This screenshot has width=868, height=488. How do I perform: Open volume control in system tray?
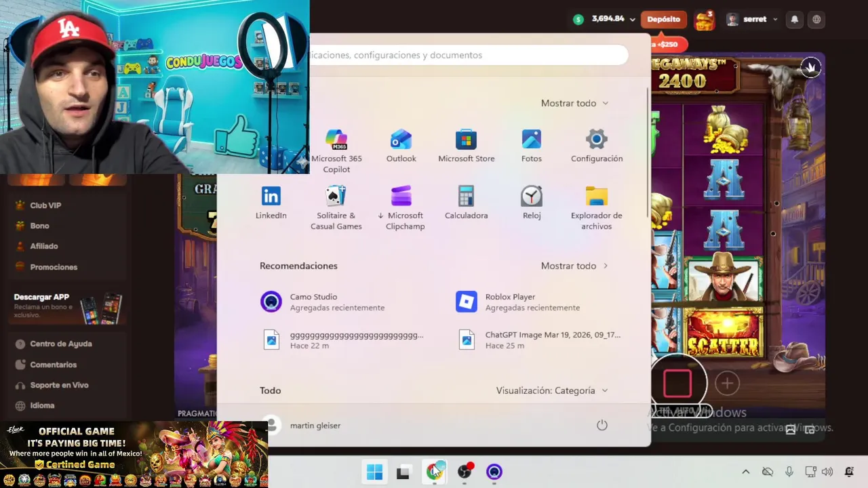pyautogui.click(x=827, y=472)
